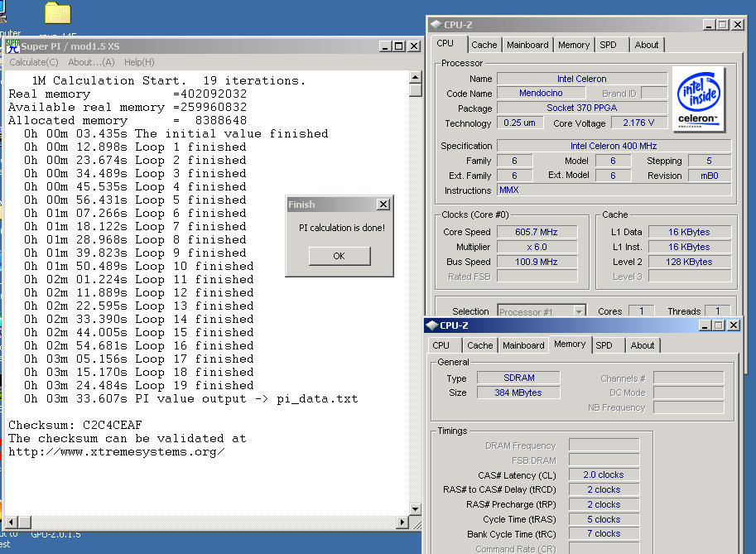Click the Intel Inside Celeron logo
The height and width of the screenshot is (554, 756).
[x=698, y=99]
